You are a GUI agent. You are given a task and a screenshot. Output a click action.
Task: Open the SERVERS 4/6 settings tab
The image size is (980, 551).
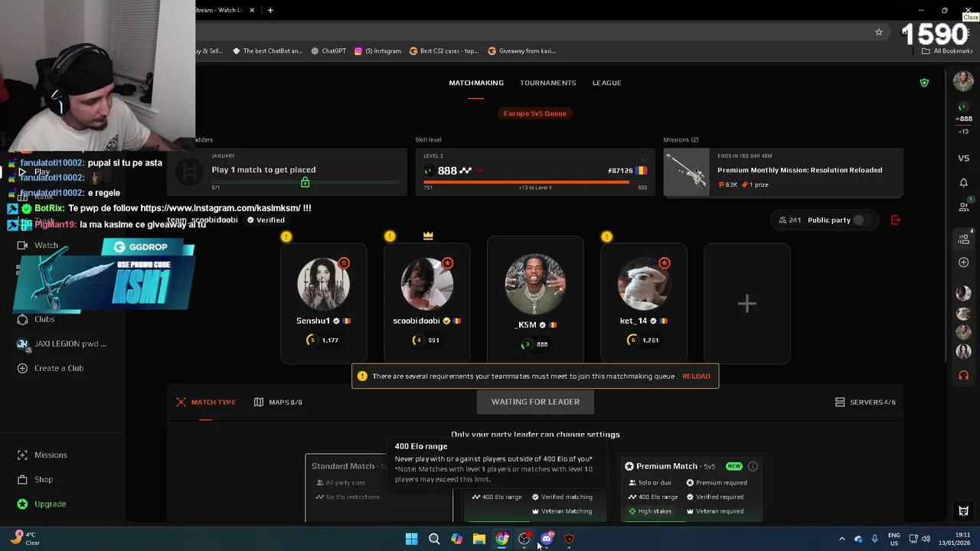865,402
